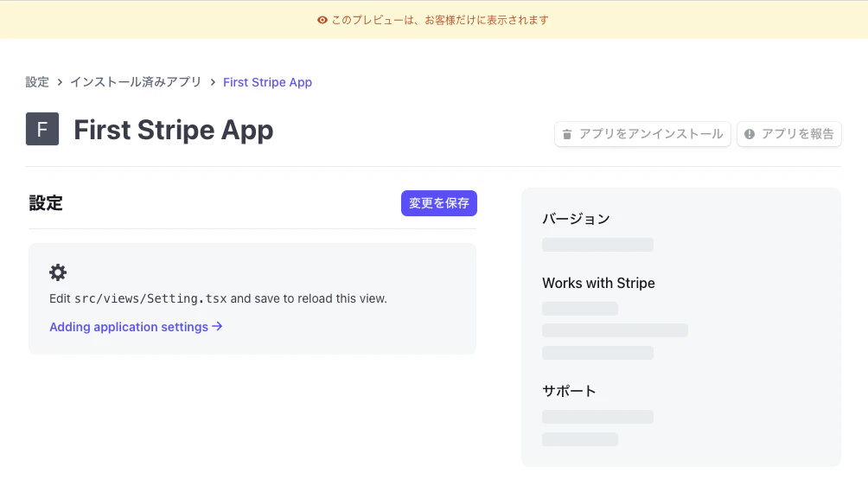
Task: Click the eye icon in preview banner
Action: click(322, 20)
